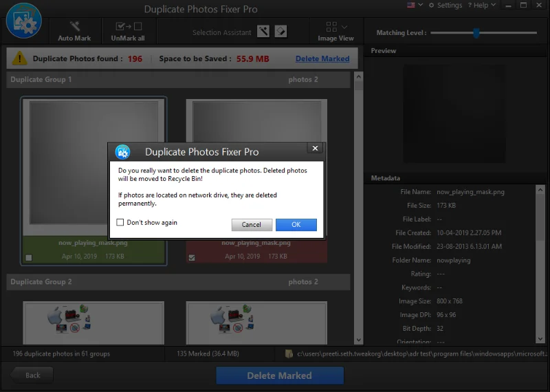550x392 pixels.
Task: Click the UnMark all icon
Action: pos(129,26)
